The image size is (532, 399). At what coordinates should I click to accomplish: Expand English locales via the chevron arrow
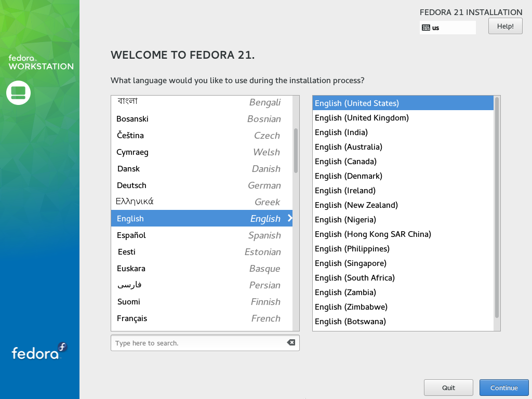[289, 218]
